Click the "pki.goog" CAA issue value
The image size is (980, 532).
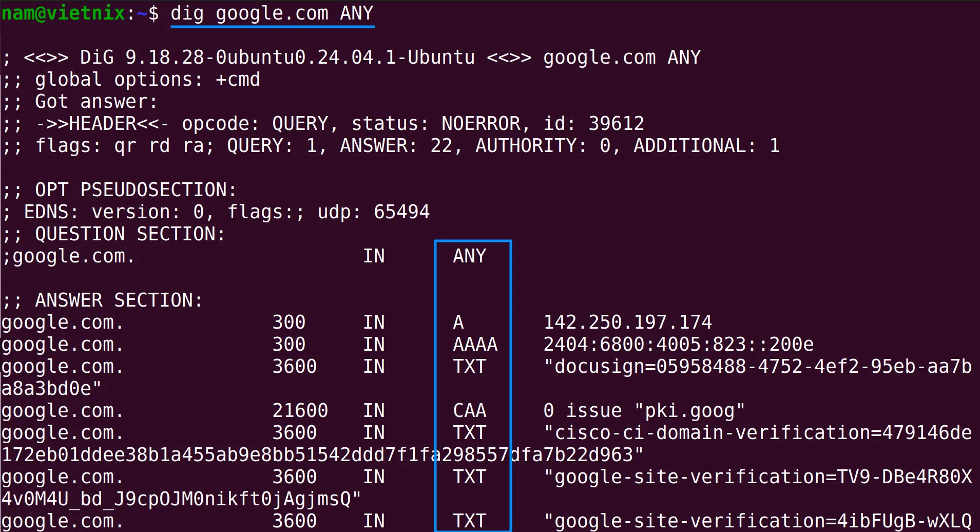689,411
